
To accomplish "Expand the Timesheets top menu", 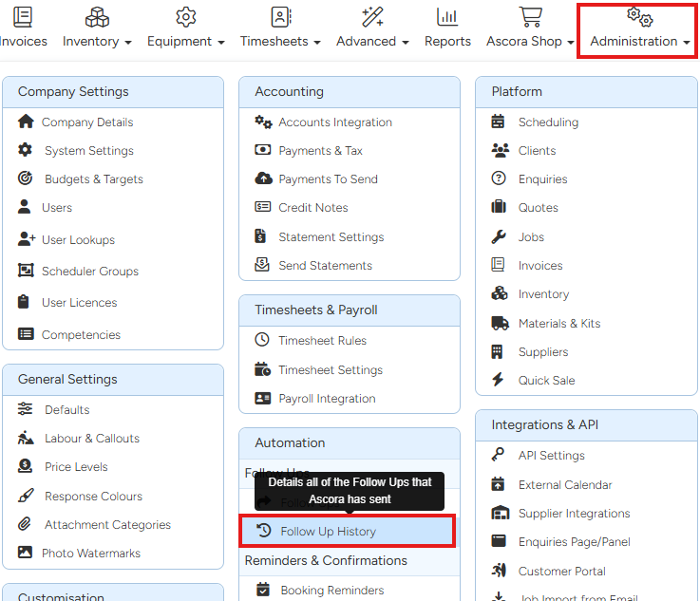I will pyautogui.click(x=280, y=41).
